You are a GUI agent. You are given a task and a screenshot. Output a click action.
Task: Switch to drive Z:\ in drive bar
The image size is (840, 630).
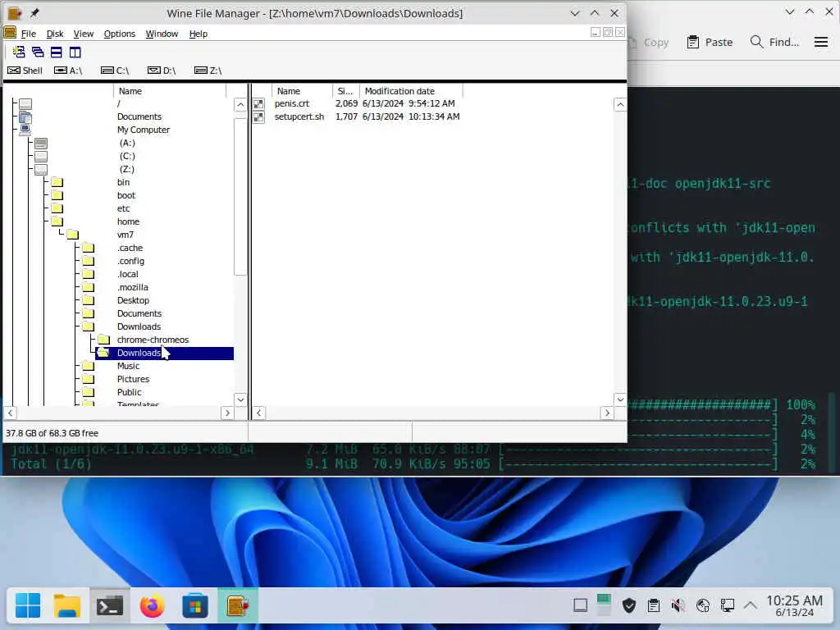208,71
